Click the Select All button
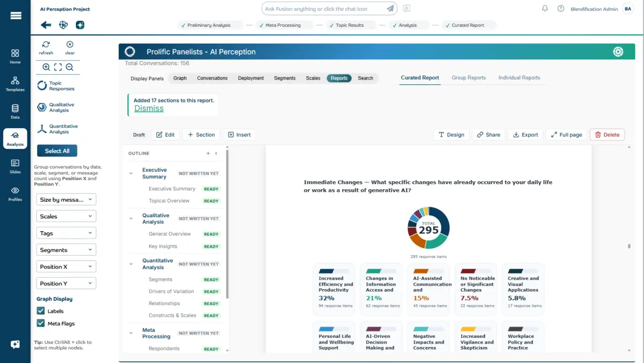This screenshot has width=644, height=363. [x=57, y=151]
